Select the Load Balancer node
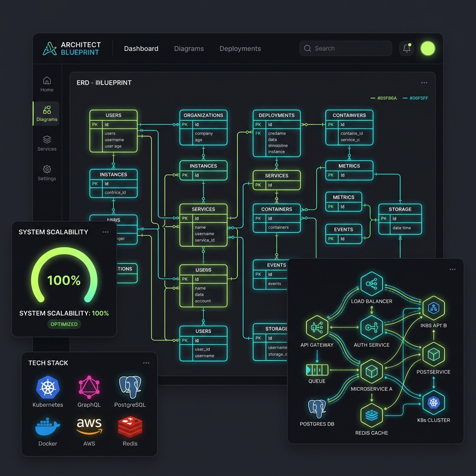This screenshot has width=476, height=476. (371, 284)
